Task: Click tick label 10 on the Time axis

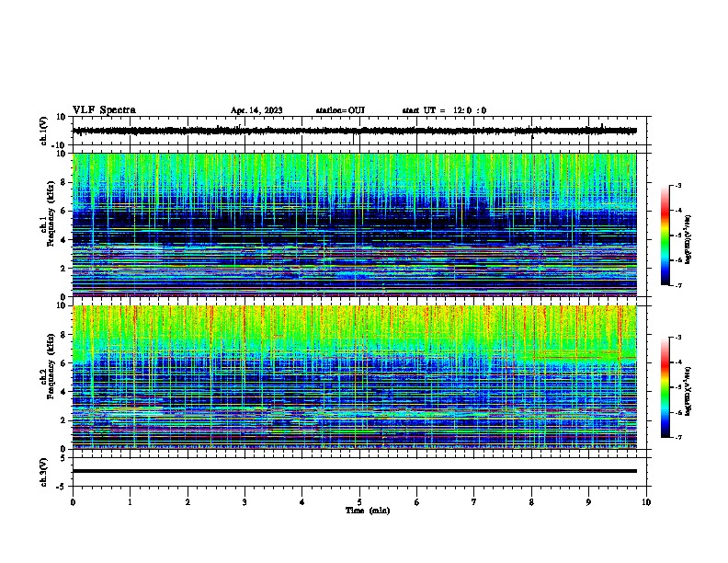Action: point(646,502)
